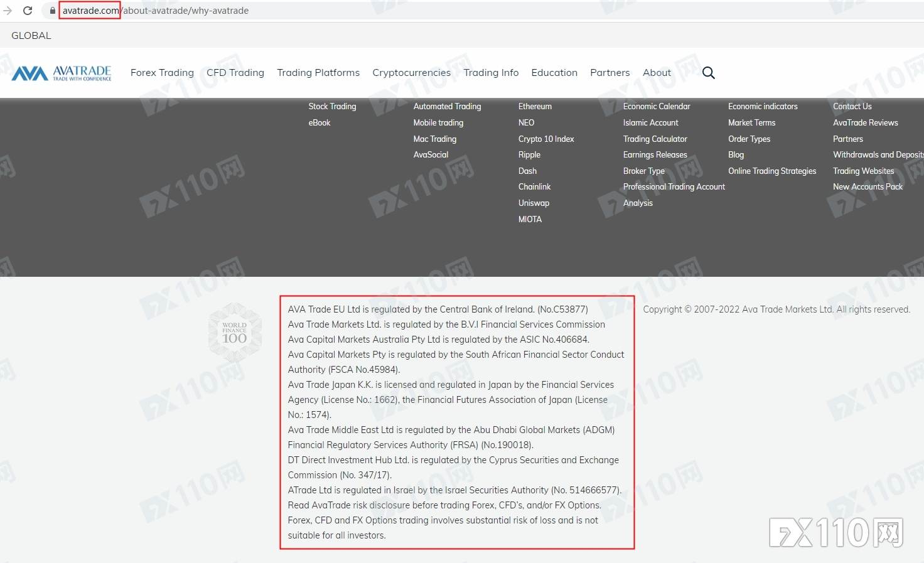Open Ripple link
Viewport: 924px width, 563px height.
pyautogui.click(x=529, y=155)
